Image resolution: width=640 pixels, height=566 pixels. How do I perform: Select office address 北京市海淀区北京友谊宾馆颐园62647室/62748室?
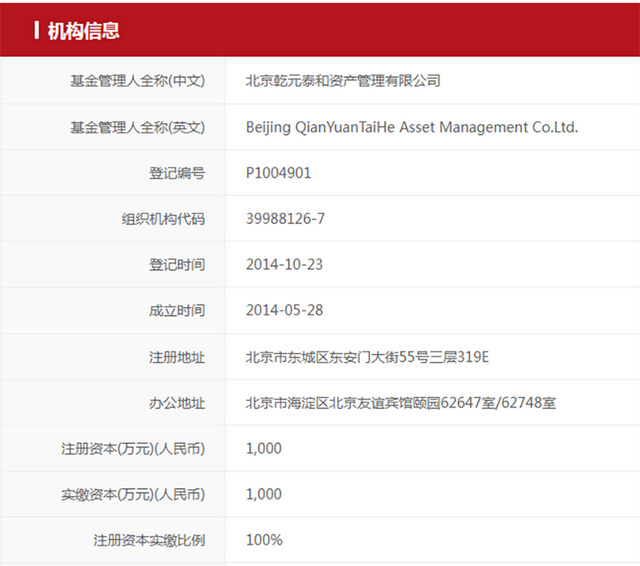pyautogui.click(x=400, y=403)
